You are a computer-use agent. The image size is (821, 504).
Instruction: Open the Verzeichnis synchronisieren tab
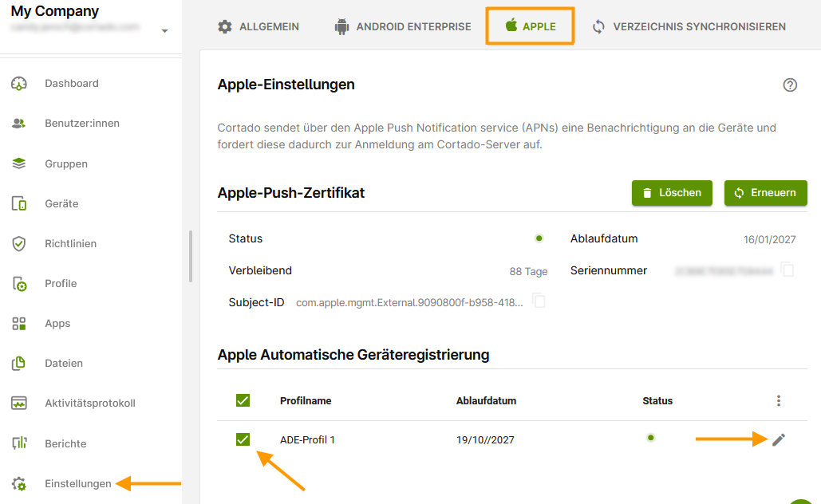689,26
